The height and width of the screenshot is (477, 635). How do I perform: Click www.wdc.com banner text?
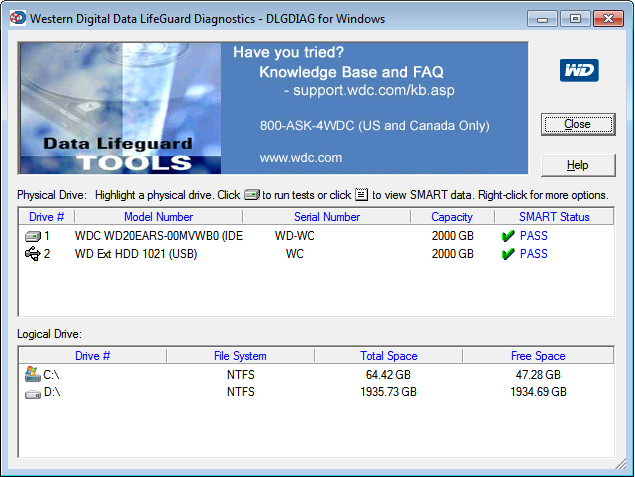301,158
